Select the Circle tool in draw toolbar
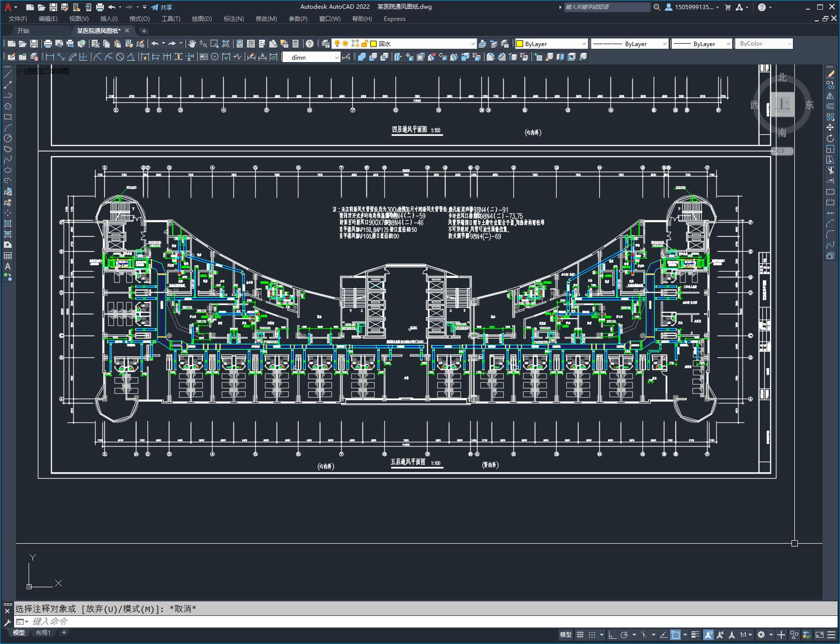This screenshot has height=644, width=840. (8, 138)
